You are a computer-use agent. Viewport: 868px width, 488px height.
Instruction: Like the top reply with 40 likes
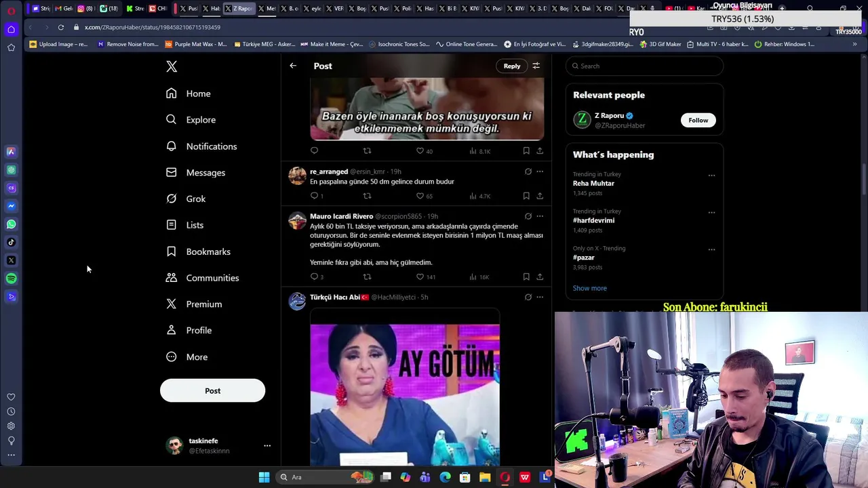(420, 151)
